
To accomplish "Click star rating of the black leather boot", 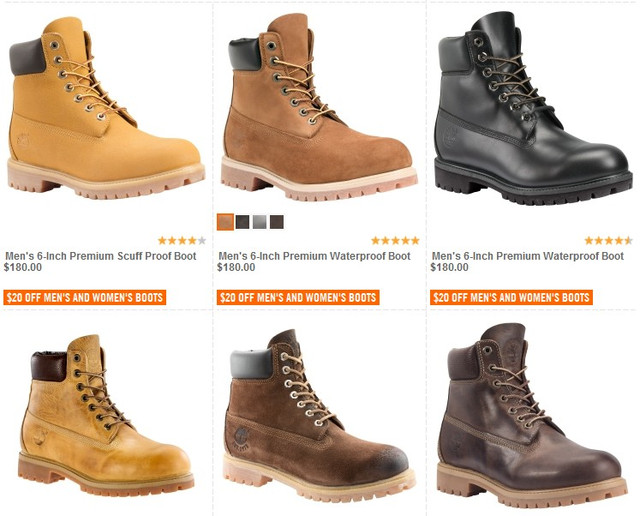I will tap(608, 240).
